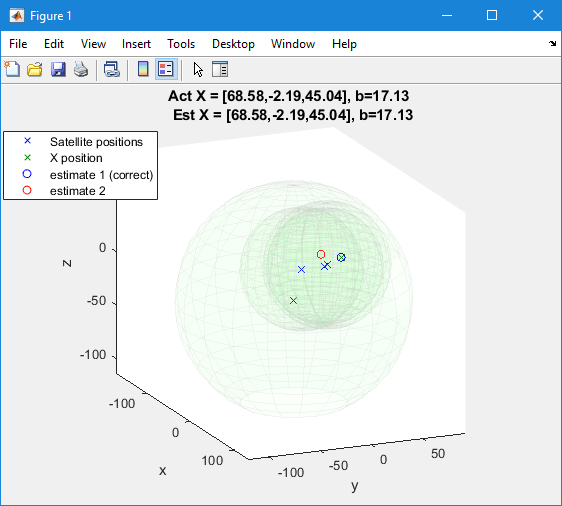
Task: Click the plot title line 'Est X ='
Action: point(293,115)
